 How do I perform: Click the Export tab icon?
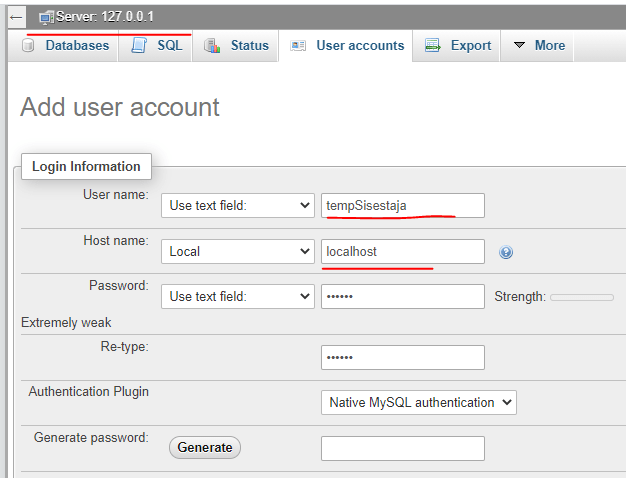click(x=433, y=46)
